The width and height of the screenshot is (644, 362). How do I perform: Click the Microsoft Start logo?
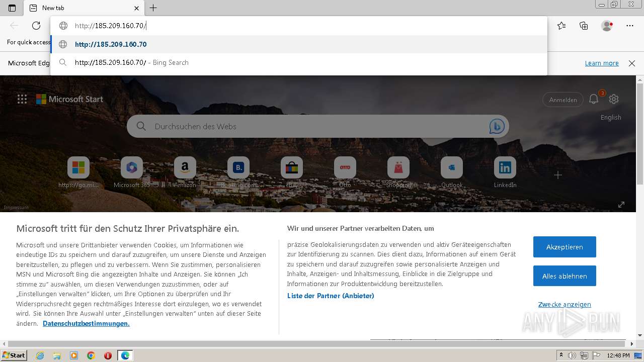pos(69,99)
